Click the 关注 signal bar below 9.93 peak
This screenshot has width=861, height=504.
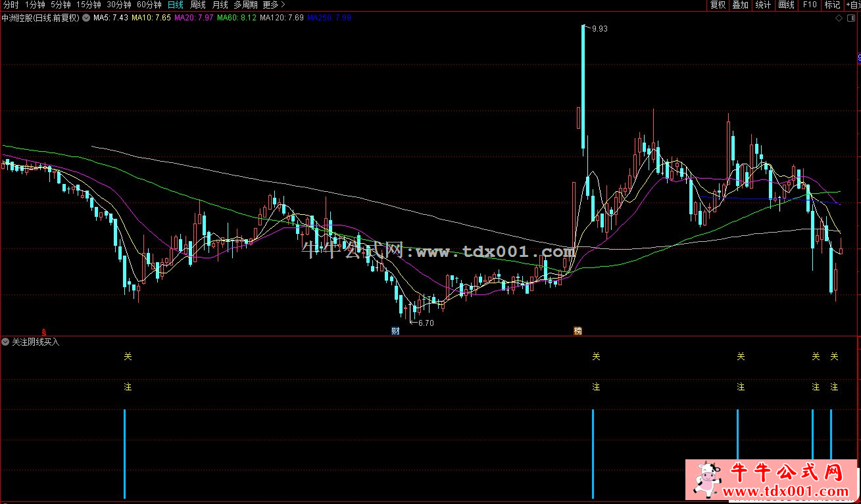point(593,453)
